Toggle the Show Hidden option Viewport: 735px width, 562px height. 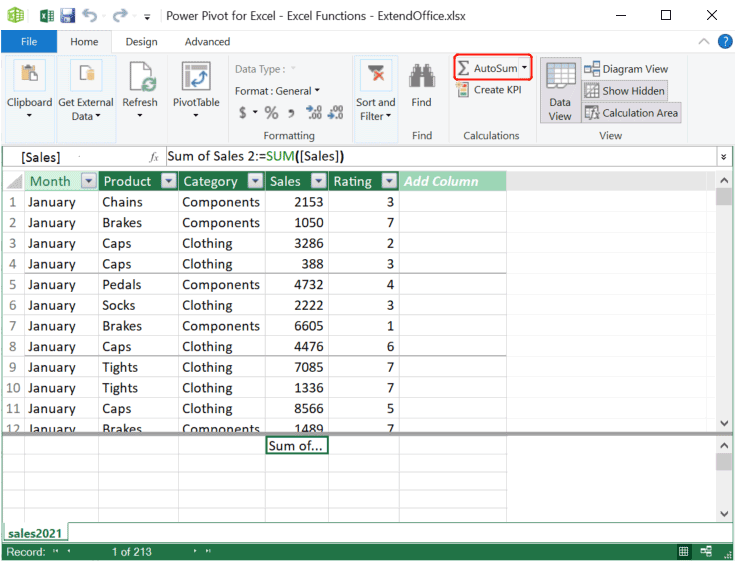[625, 91]
